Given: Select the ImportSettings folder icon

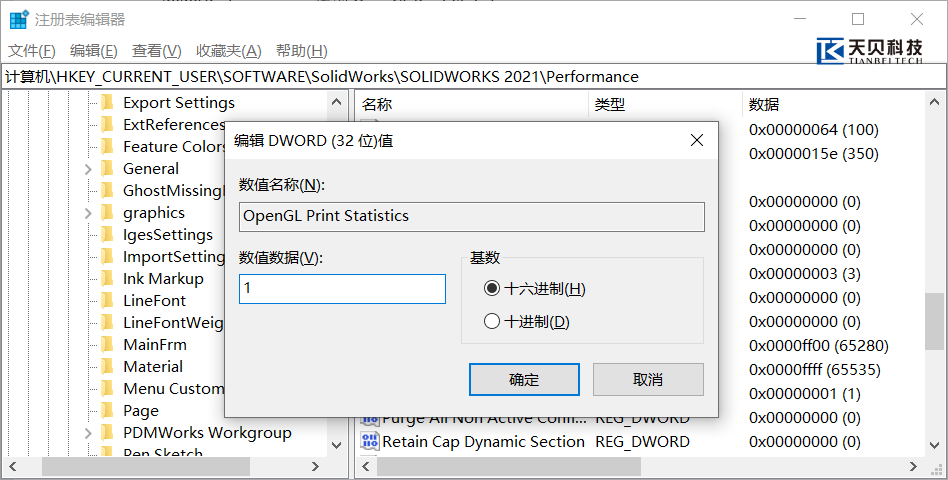Looking at the screenshot, I should click(x=108, y=256).
